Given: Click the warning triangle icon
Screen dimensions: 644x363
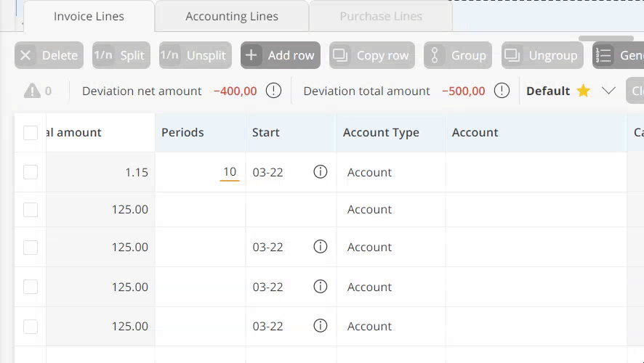Looking at the screenshot, I should tap(32, 91).
